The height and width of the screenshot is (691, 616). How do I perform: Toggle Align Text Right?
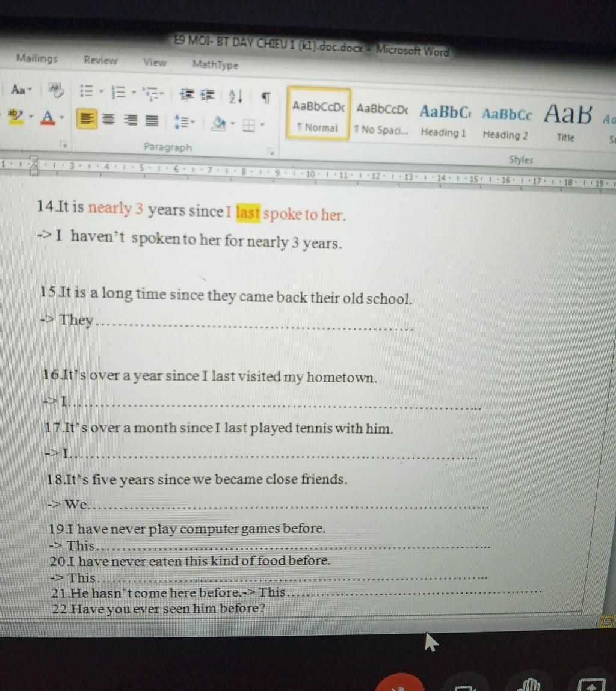tap(131, 120)
